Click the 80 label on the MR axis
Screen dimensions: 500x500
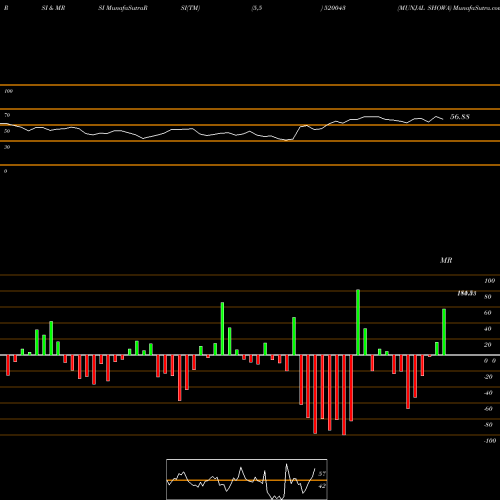pyautogui.click(x=488, y=297)
